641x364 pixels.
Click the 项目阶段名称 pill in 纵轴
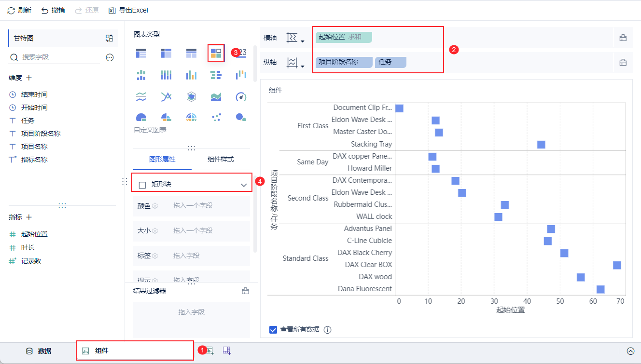(344, 62)
